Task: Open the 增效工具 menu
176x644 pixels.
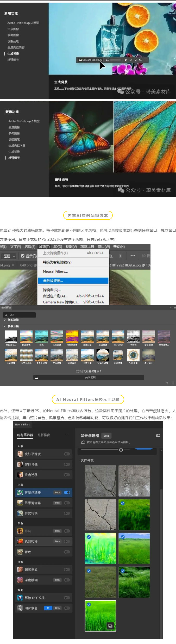Action: point(87,246)
